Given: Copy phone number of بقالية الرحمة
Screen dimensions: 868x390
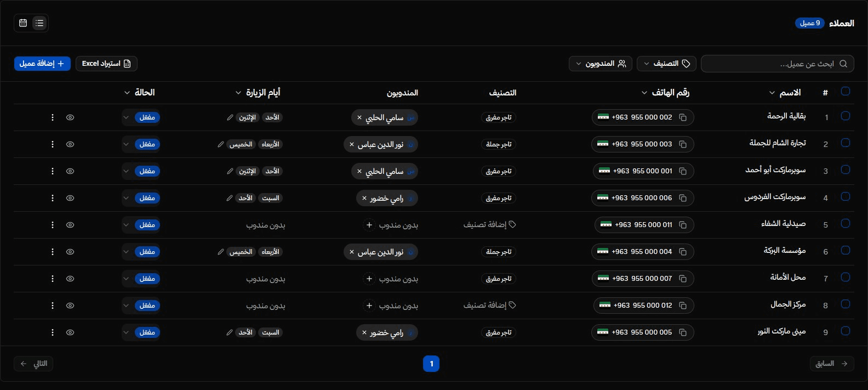Looking at the screenshot, I should tap(683, 117).
